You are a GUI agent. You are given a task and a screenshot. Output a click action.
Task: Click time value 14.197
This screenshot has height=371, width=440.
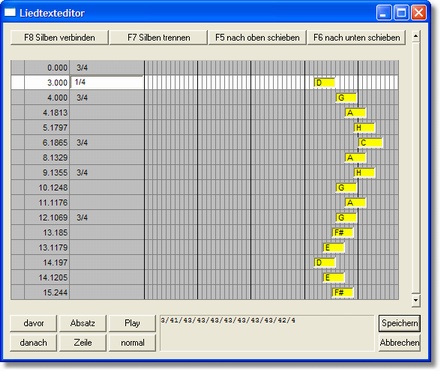click(x=55, y=263)
